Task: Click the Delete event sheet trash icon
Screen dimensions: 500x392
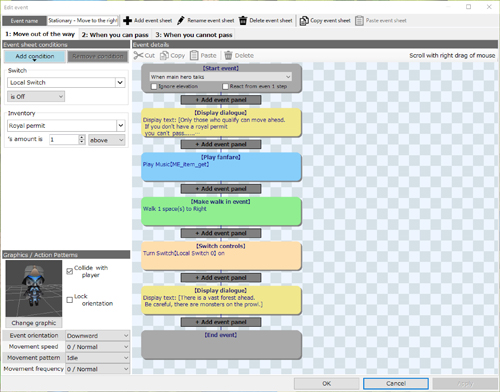Action: click(x=243, y=21)
